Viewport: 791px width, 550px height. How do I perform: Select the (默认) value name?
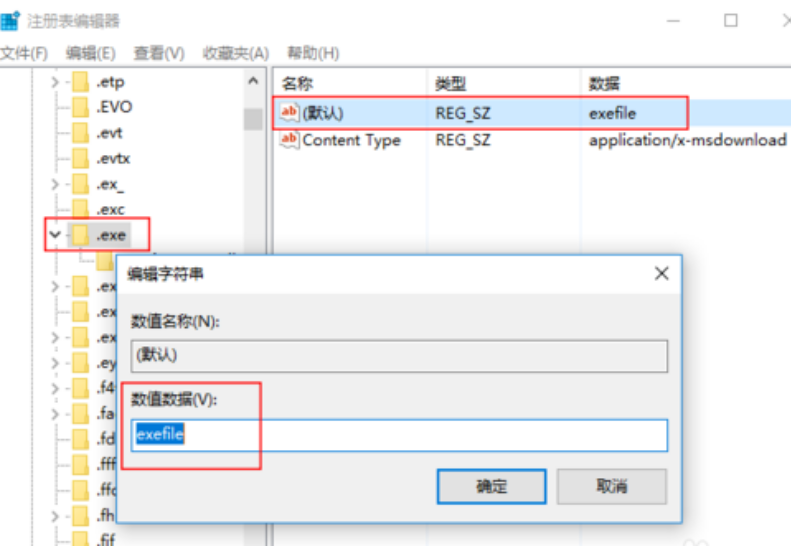pos(323,113)
